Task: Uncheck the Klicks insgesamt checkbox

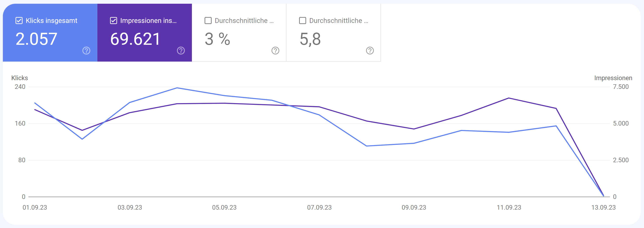Action: pyautogui.click(x=19, y=21)
